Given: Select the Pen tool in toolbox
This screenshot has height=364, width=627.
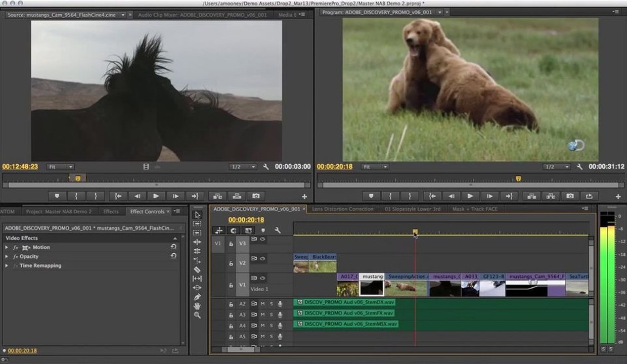Looking at the screenshot, I should tap(197, 297).
